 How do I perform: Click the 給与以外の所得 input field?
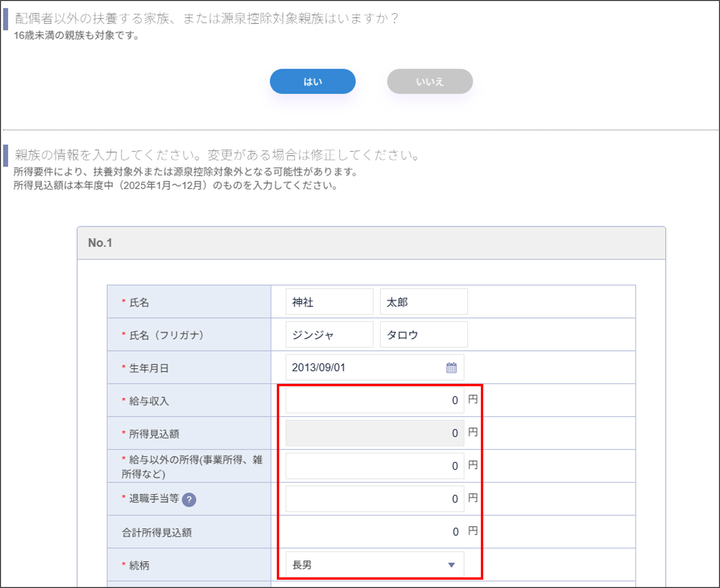[373, 466]
